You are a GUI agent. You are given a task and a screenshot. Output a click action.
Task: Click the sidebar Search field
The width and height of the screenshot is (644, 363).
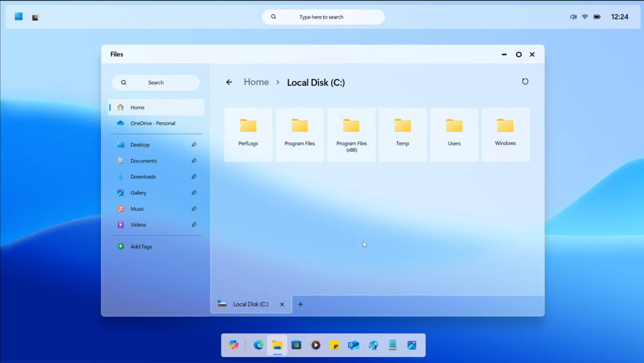tap(156, 83)
